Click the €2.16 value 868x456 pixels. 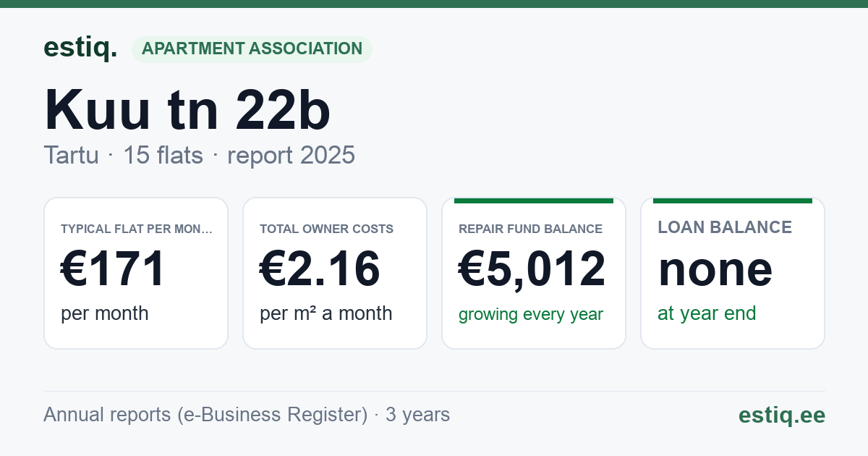(320, 269)
